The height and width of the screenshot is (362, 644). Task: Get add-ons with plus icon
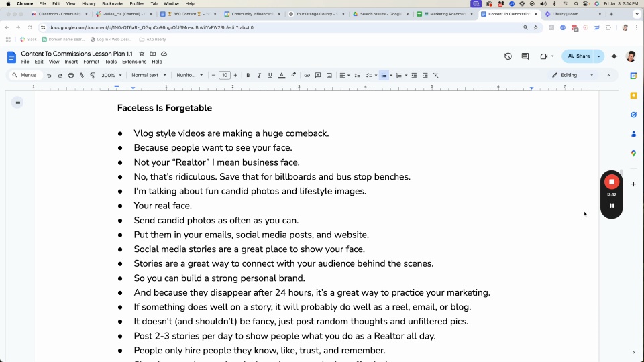coord(633,184)
